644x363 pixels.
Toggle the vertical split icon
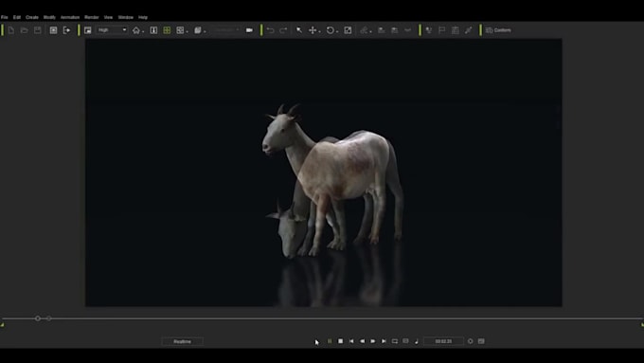tap(153, 30)
